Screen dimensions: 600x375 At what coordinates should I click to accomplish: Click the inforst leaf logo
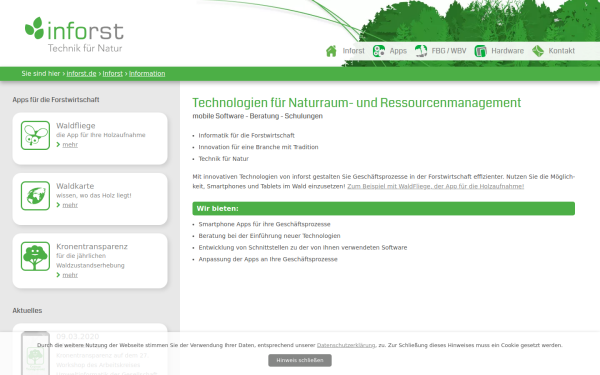coord(34,28)
